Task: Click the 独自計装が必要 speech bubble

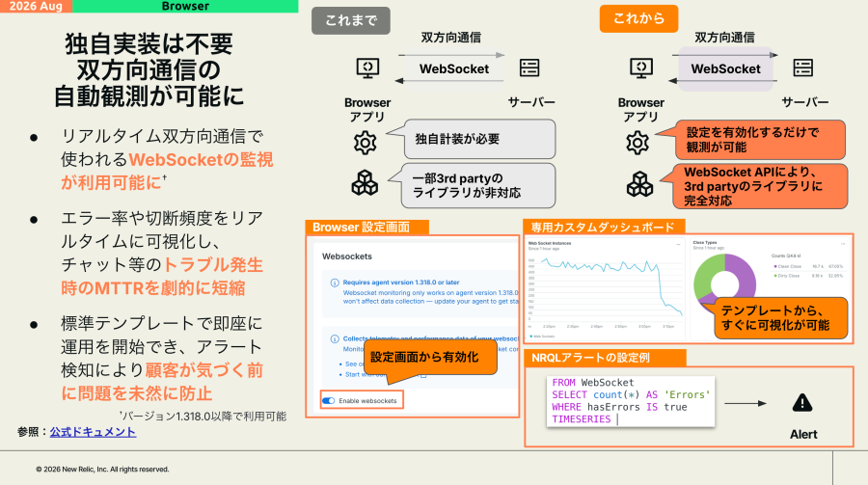Action: (479, 139)
